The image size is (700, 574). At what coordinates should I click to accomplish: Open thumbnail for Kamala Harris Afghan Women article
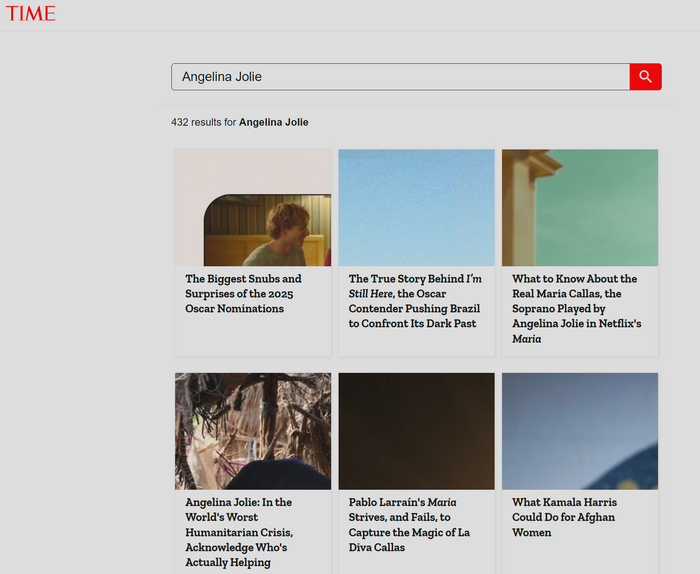580,431
